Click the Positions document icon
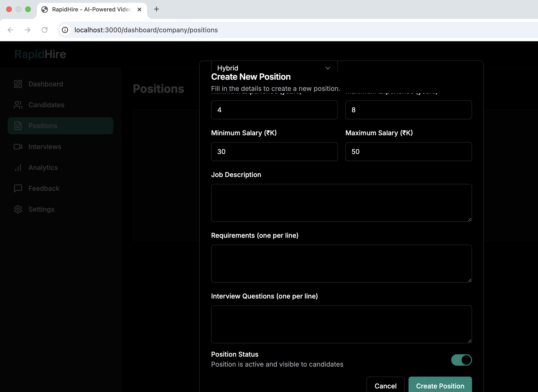Screen dimensions: 538x392 (x=18, y=126)
